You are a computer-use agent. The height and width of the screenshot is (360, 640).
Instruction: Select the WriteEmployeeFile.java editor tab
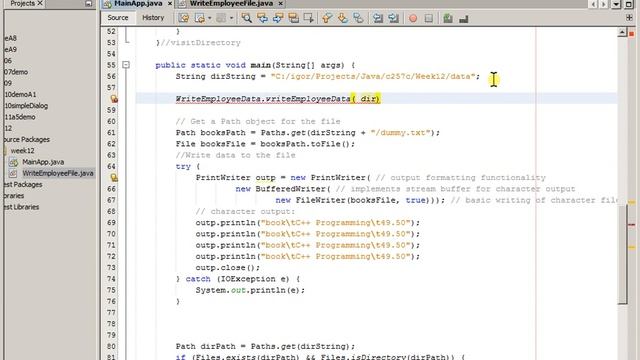coord(231,4)
